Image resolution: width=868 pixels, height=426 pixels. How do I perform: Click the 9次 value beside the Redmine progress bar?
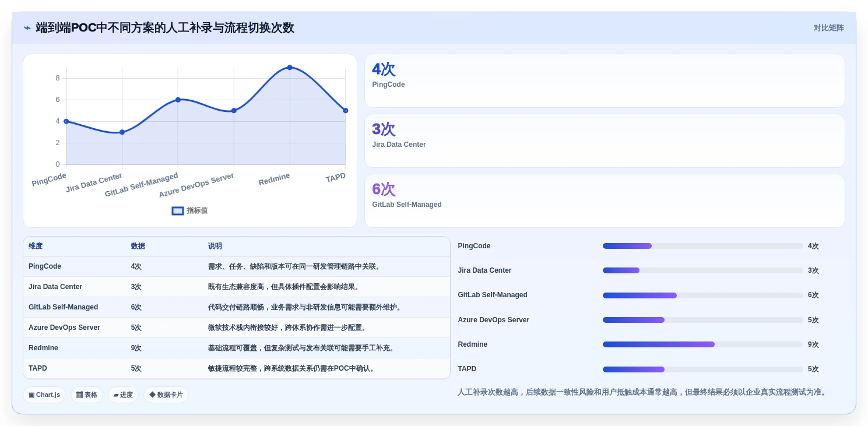coord(813,344)
